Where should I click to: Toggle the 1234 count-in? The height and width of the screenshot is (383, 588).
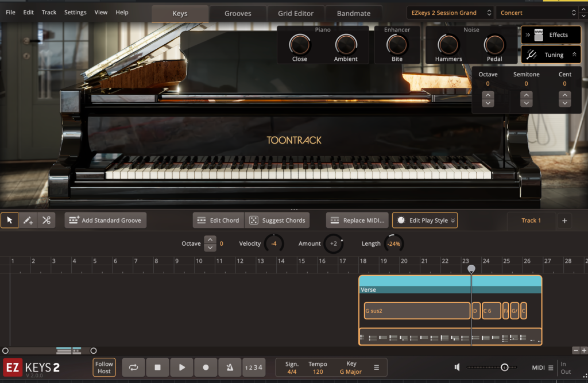253,367
